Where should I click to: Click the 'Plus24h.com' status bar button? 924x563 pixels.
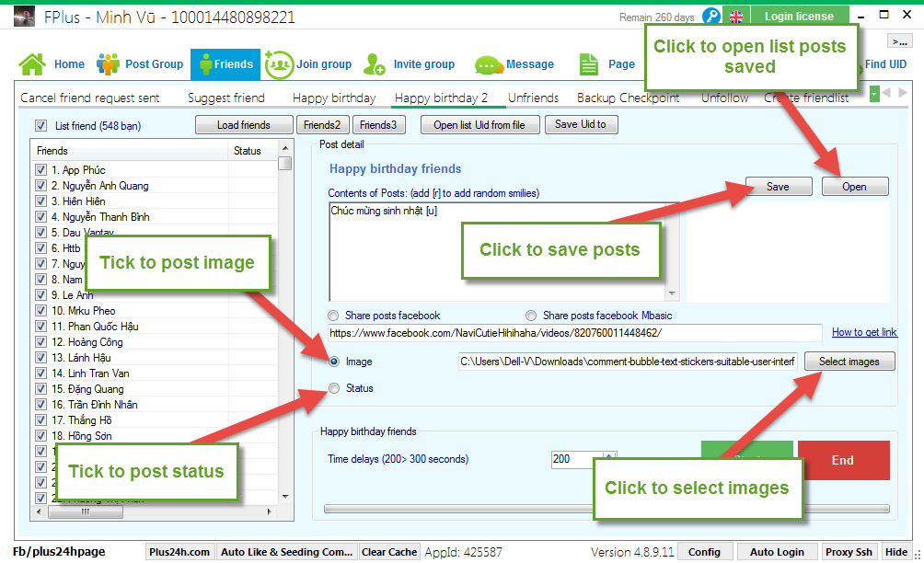(179, 552)
